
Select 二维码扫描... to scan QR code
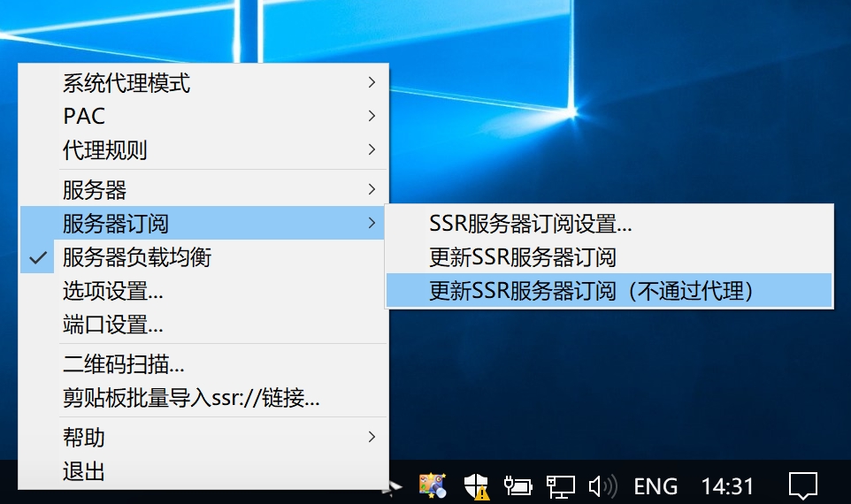[x=123, y=363]
